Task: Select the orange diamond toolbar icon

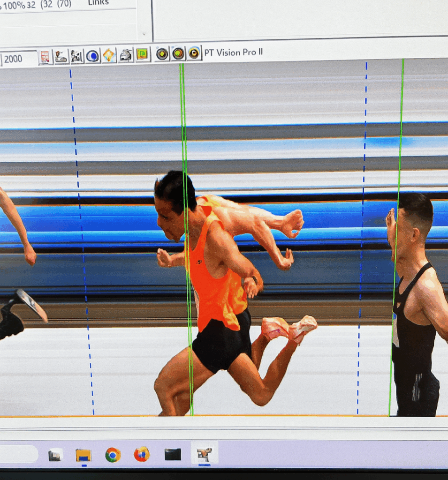Action: [109, 55]
